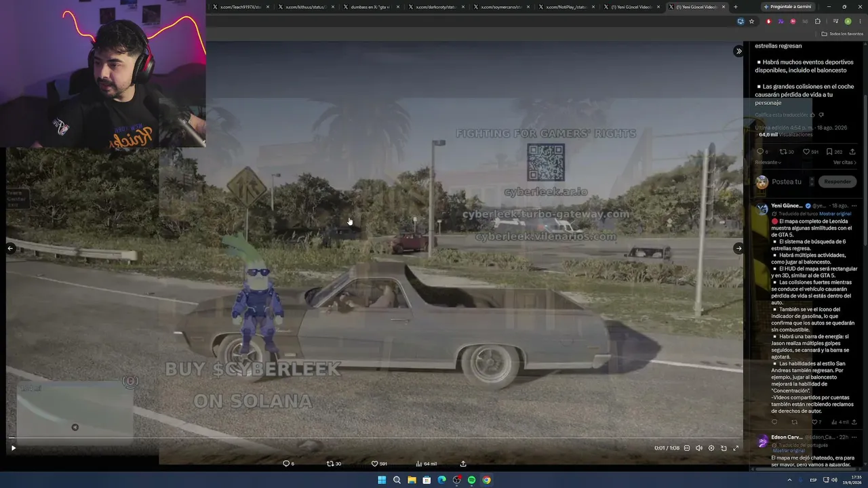Open the Chrome profile avatar
Screen dimensions: 868x488
coord(848,21)
